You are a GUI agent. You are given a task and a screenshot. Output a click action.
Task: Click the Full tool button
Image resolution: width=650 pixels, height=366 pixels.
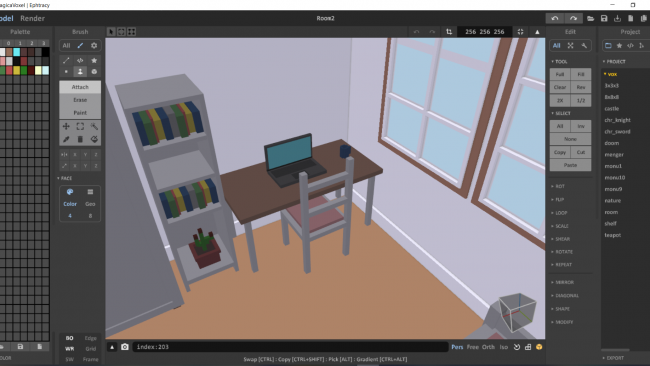[560, 74]
